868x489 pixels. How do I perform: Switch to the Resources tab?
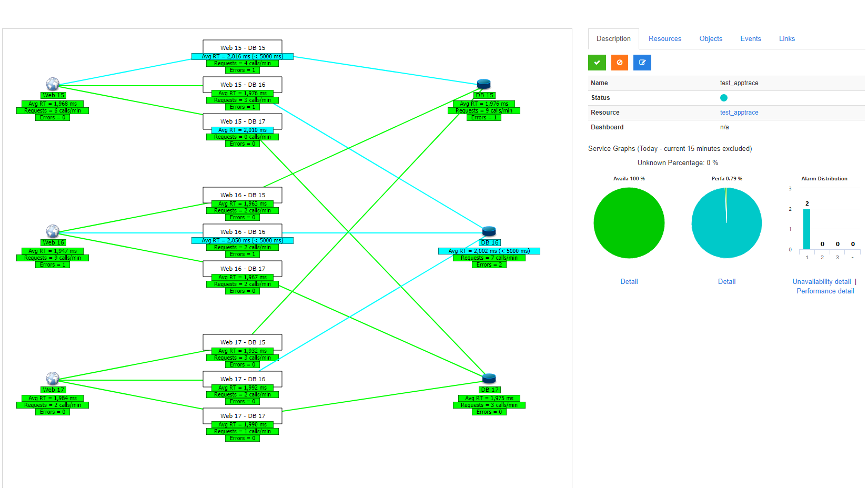tap(664, 39)
